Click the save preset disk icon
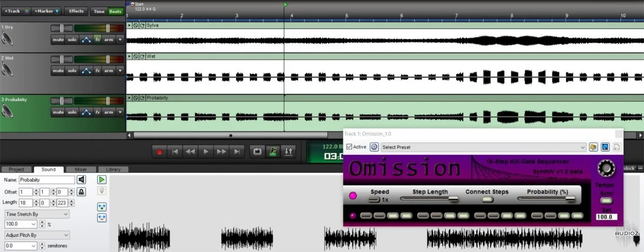Screen dimensions: 644x252 pyautogui.click(x=605, y=147)
